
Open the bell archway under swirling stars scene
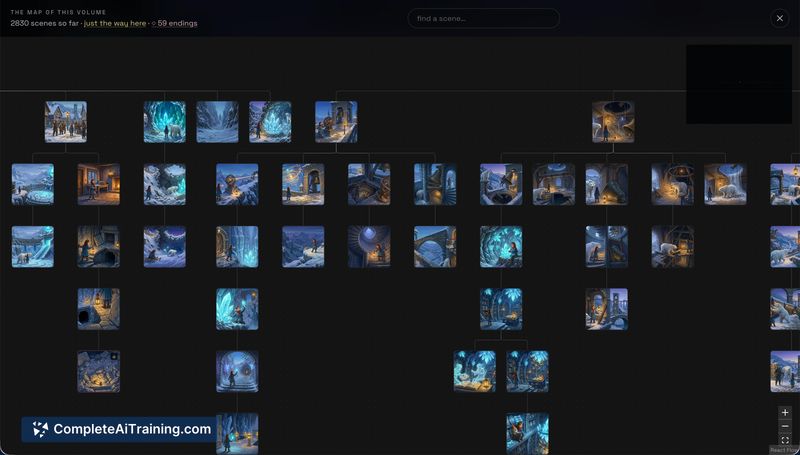(303, 184)
